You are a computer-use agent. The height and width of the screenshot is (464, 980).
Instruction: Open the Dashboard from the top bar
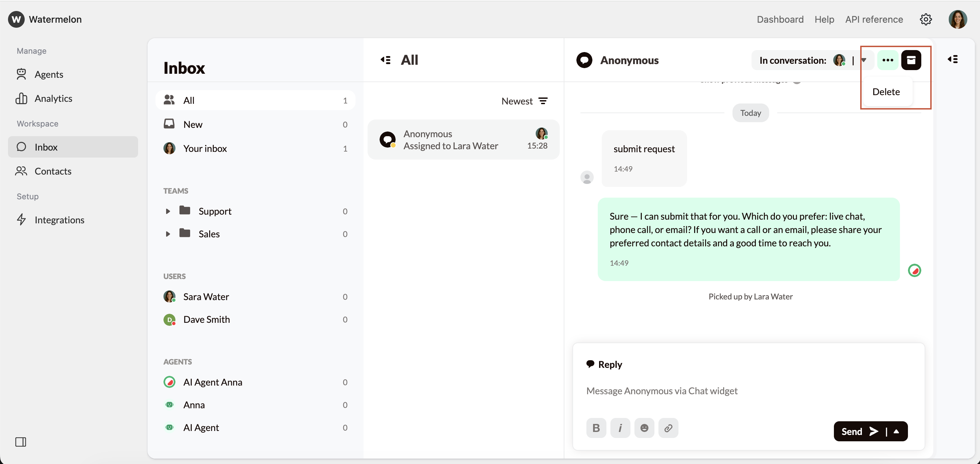[x=780, y=19]
